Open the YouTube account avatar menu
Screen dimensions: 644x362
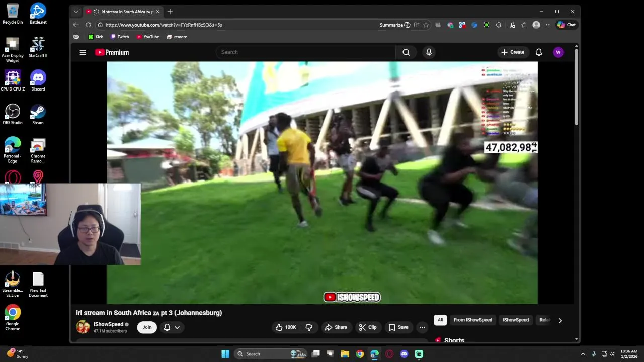tap(558, 52)
